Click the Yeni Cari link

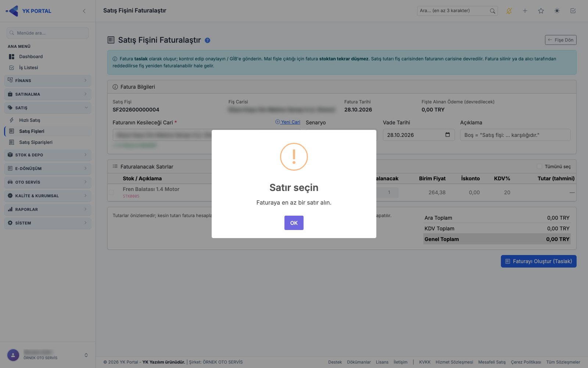[288, 122]
